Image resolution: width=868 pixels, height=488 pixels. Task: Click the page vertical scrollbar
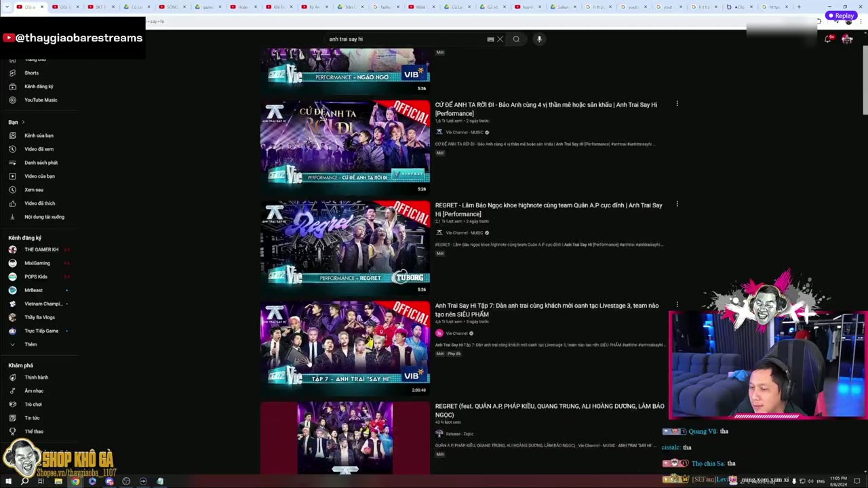(x=864, y=81)
